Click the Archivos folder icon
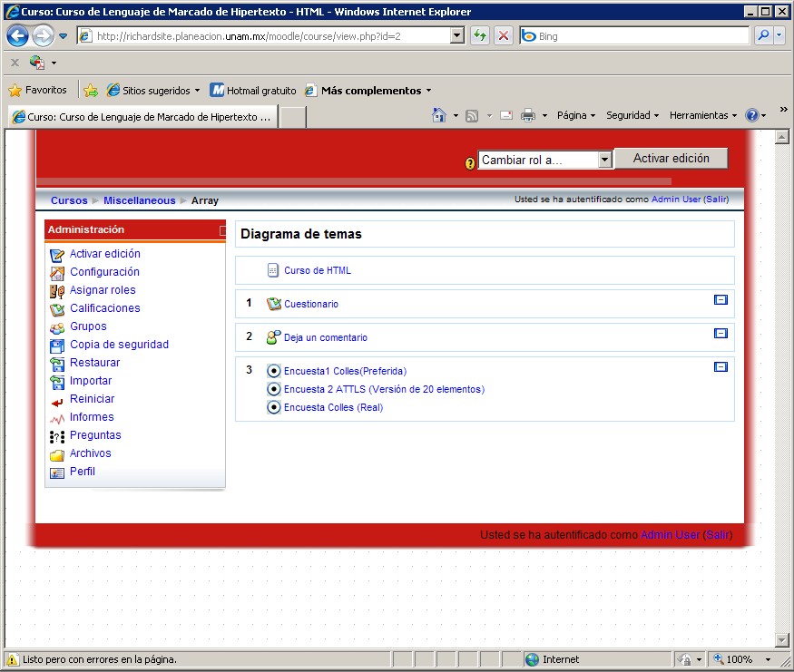The width and height of the screenshot is (794, 672). click(57, 454)
